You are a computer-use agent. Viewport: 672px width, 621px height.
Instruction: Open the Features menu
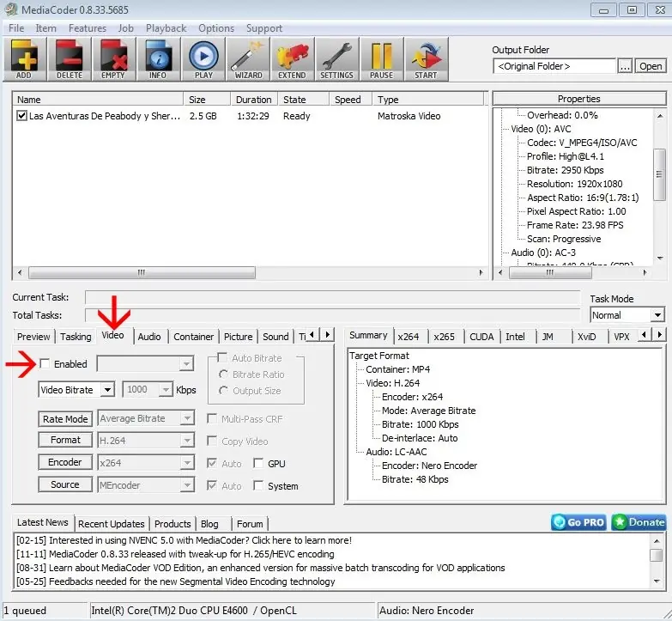click(x=88, y=28)
